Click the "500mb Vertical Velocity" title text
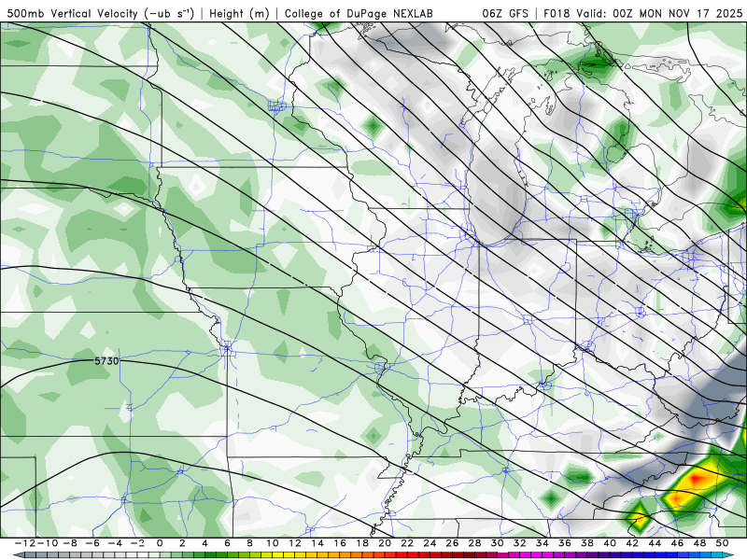The width and height of the screenshot is (747, 560). tap(72, 13)
